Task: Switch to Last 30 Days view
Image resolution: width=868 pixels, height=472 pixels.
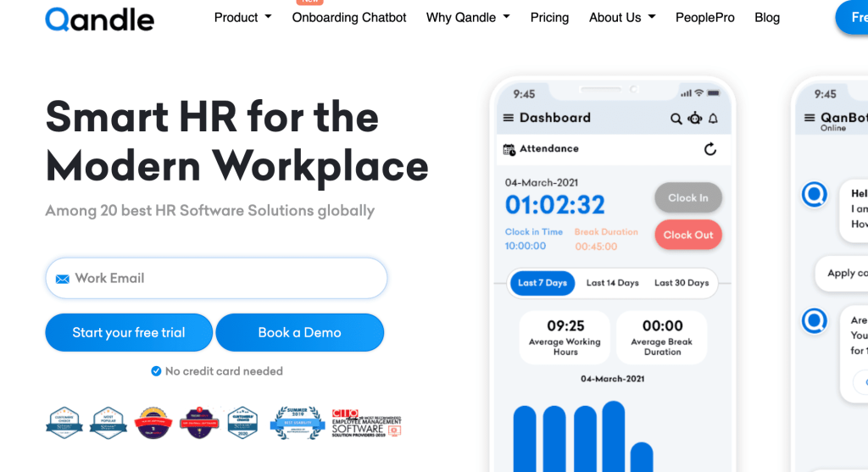Action: tap(682, 283)
